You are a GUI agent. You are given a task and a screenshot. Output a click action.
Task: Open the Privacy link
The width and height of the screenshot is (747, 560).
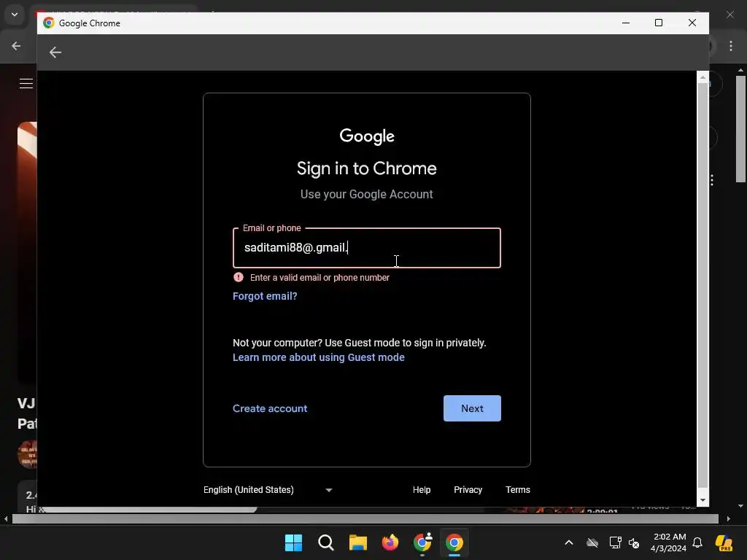(468, 489)
